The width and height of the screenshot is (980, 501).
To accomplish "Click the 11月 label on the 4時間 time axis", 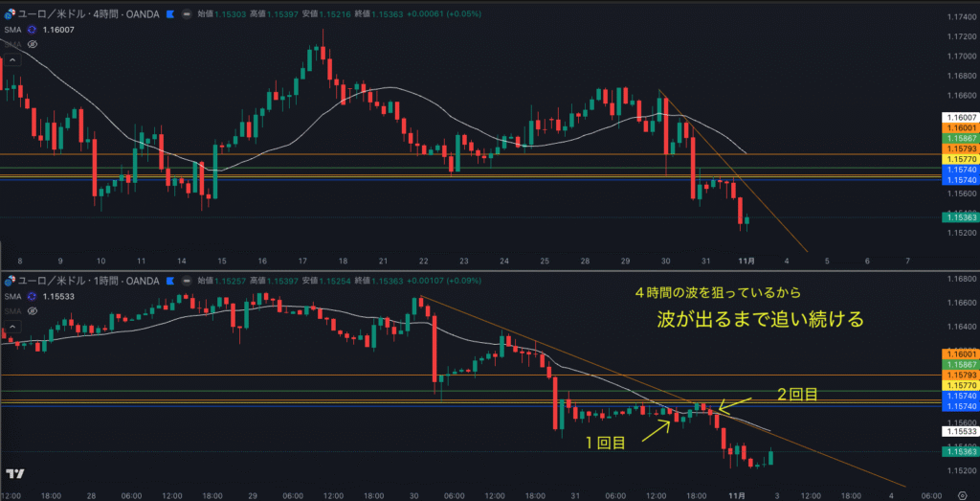I will (745, 261).
